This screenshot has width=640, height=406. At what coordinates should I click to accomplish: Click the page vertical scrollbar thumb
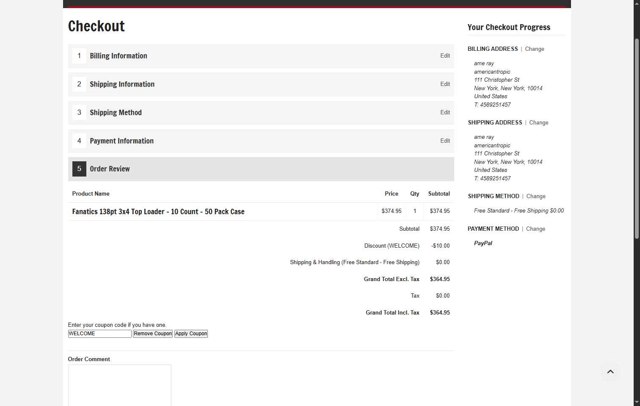tap(636, 139)
